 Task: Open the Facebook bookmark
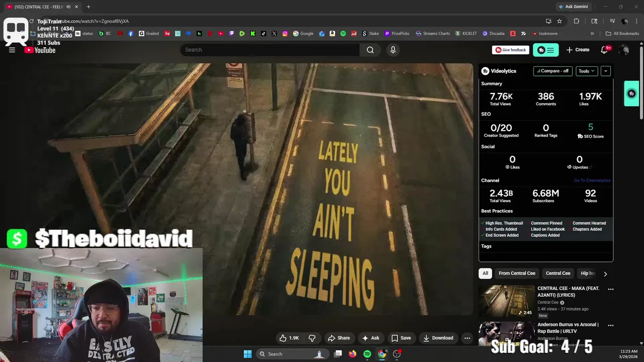tap(131, 34)
